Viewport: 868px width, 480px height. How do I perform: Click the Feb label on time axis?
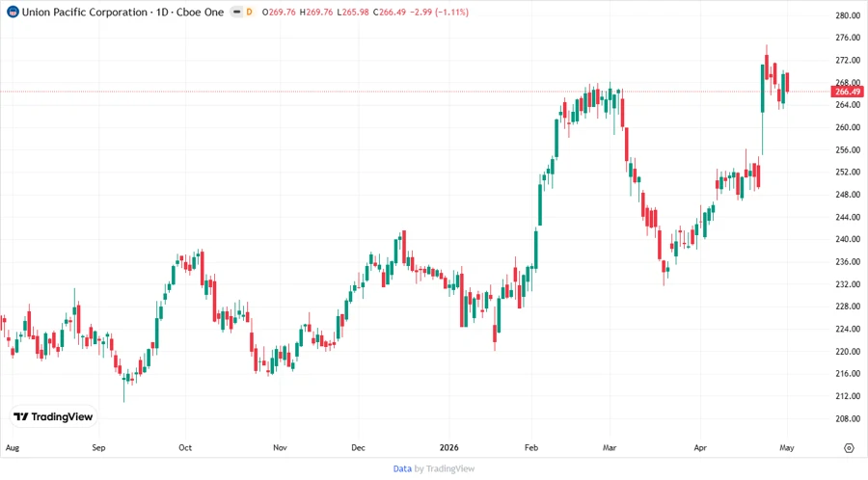coord(531,448)
